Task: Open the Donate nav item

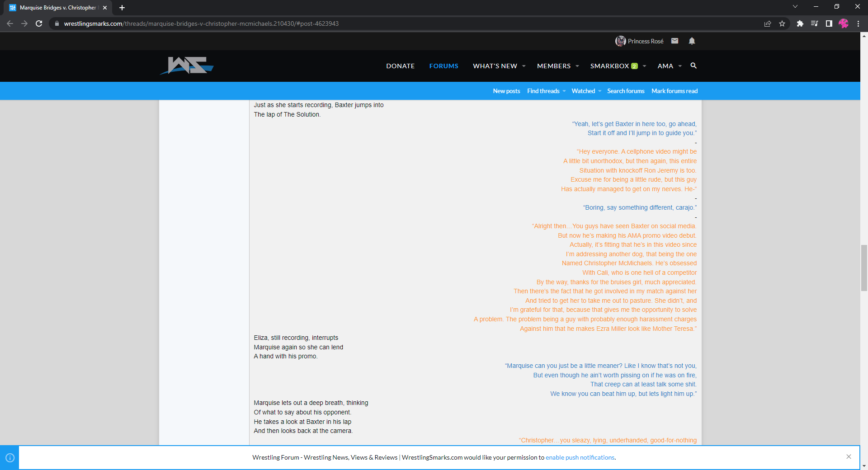Action: [400, 66]
